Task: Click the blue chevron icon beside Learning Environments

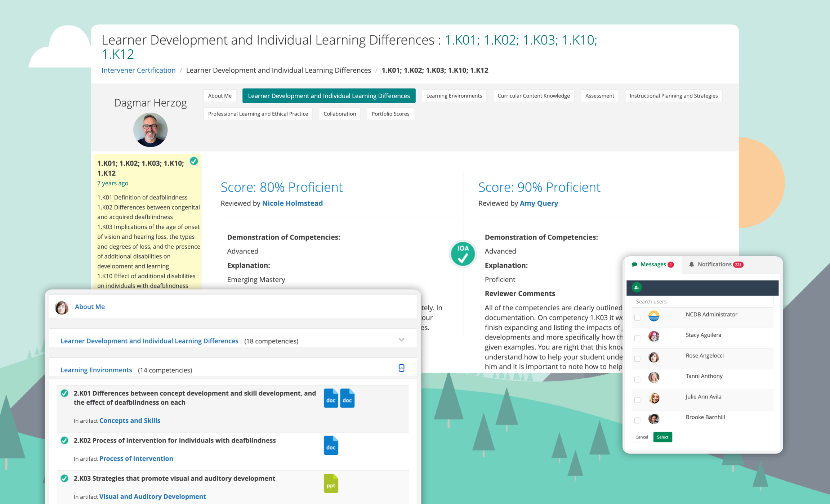Action: pos(401,368)
